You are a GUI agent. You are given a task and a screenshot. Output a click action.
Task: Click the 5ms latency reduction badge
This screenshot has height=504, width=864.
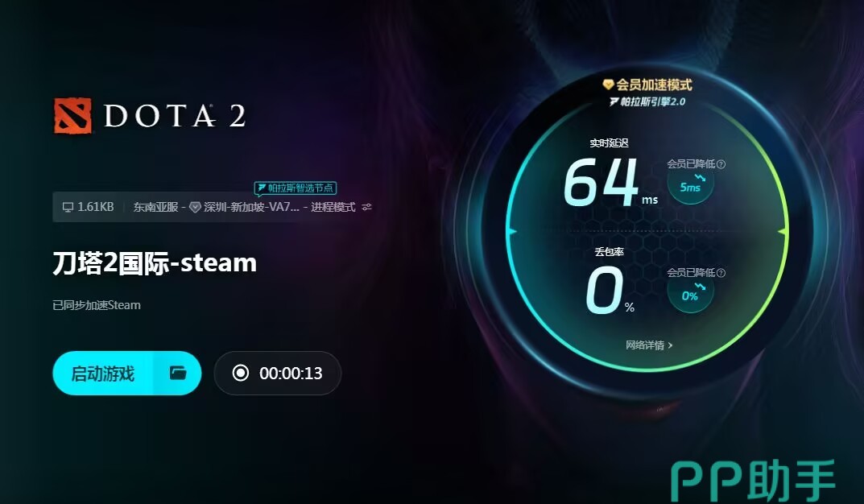[690, 185]
